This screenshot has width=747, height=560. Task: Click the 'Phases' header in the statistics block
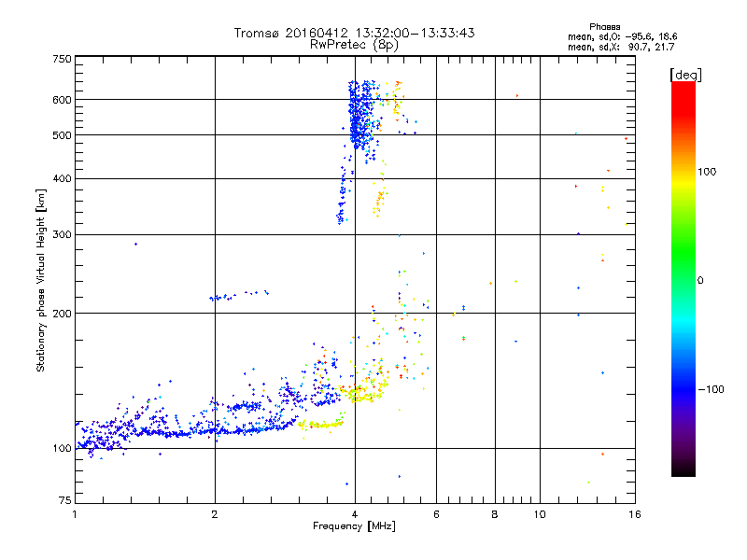click(604, 27)
